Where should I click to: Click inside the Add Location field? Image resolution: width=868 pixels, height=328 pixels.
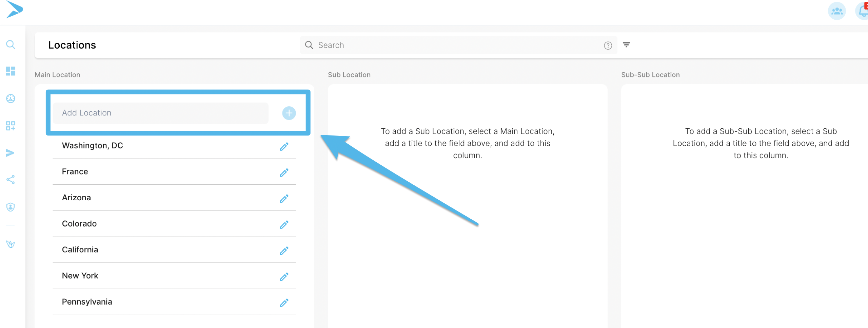tap(161, 113)
